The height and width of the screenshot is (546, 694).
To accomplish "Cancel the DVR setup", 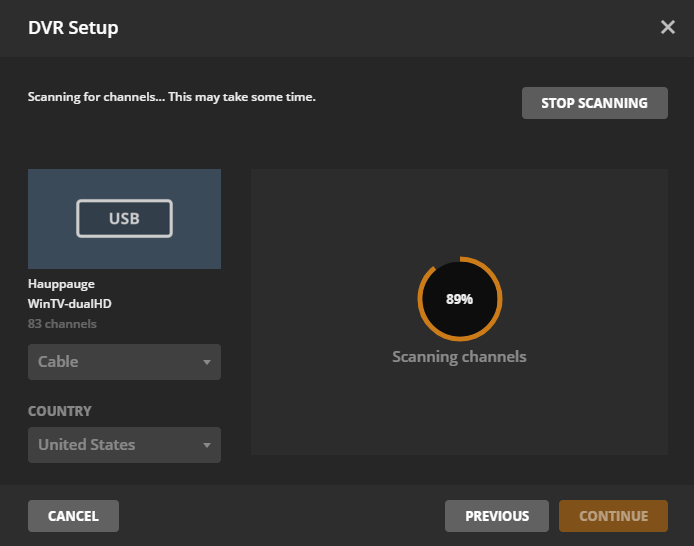I will (73, 516).
